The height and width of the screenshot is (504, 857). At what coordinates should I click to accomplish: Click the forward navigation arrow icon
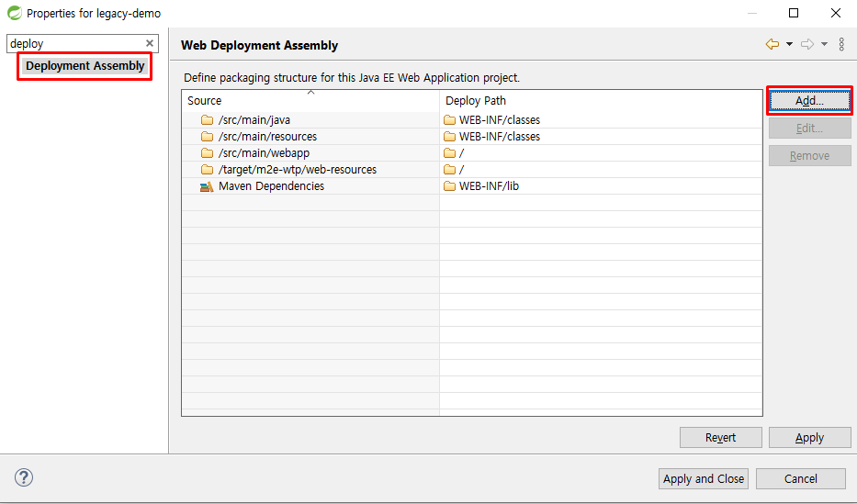(x=807, y=44)
